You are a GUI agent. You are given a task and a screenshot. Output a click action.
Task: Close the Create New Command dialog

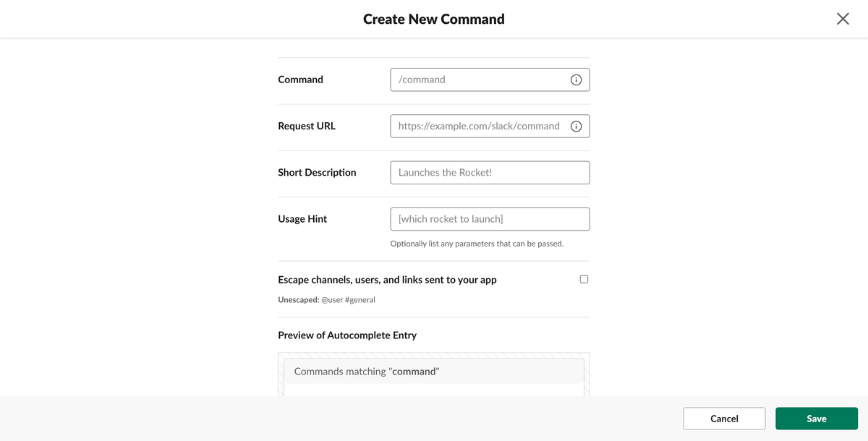click(843, 19)
